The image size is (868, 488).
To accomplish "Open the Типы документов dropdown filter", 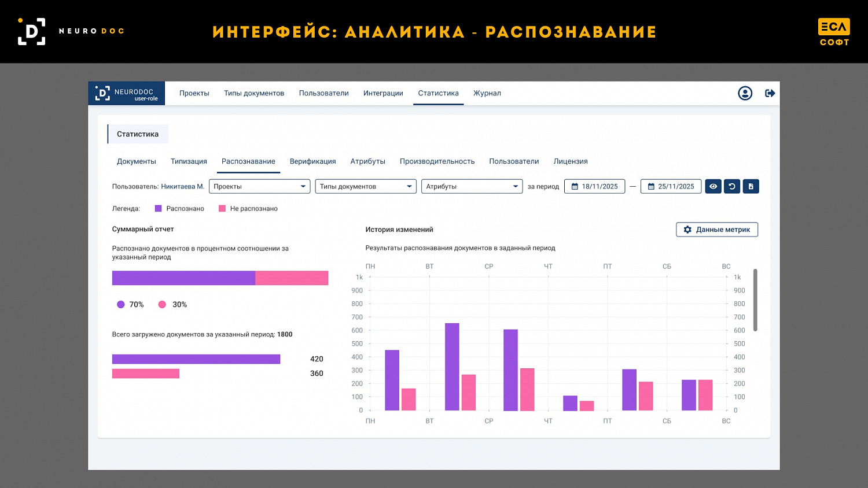I will coord(366,186).
